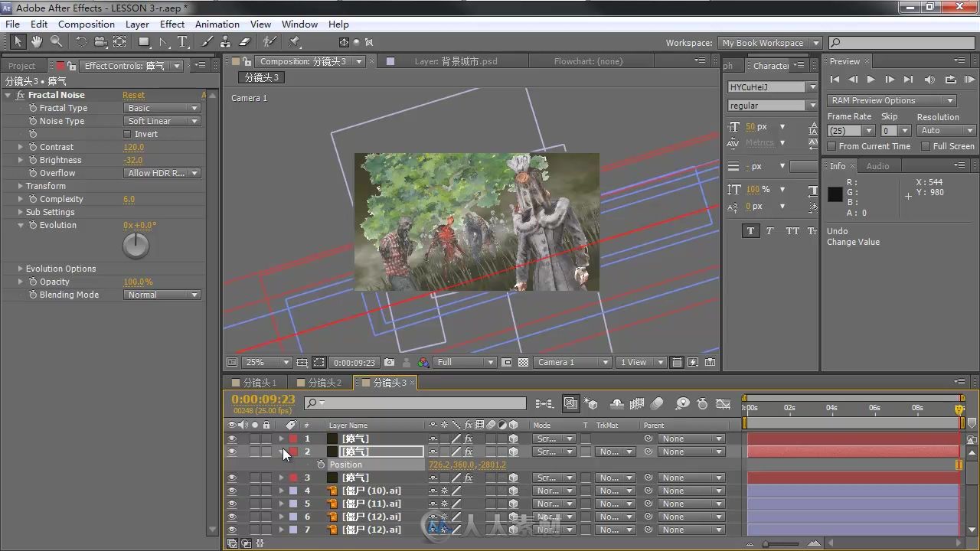Hide layer 1 with eye icon
The width and height of the screenshot is (980, 551).
(x=232, y=439)
